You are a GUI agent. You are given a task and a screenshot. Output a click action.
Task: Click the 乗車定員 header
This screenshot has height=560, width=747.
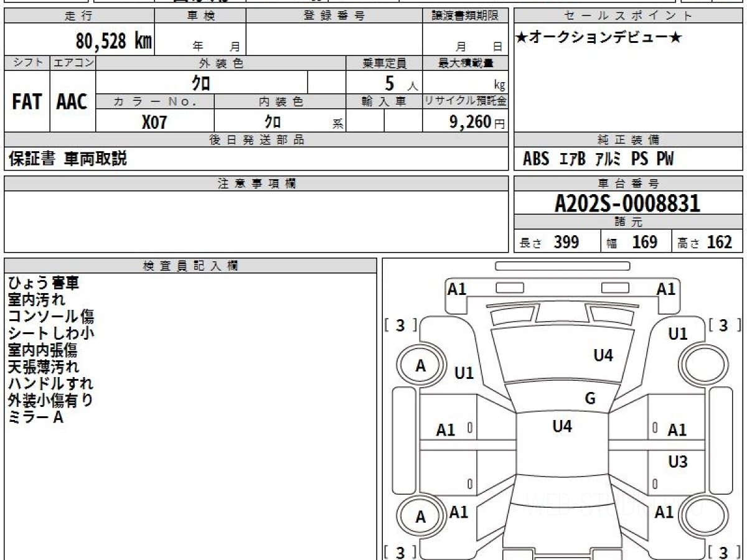[384, 63]
